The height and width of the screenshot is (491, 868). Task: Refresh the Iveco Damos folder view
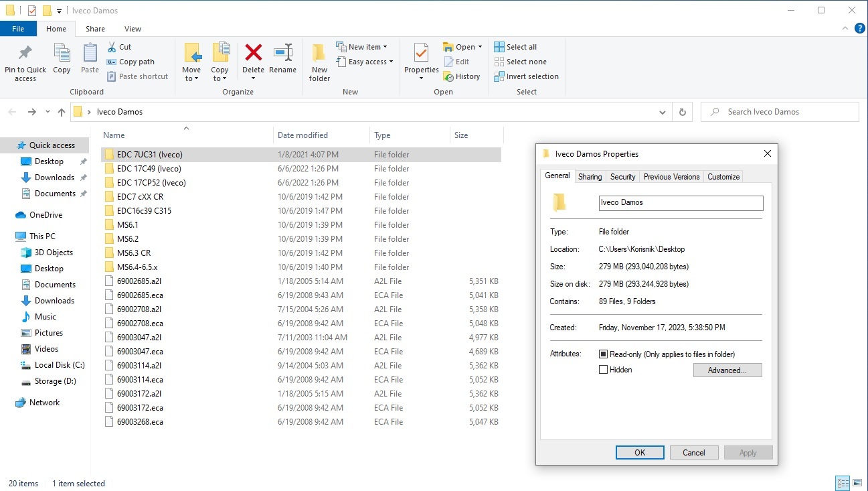pos(682,112)
